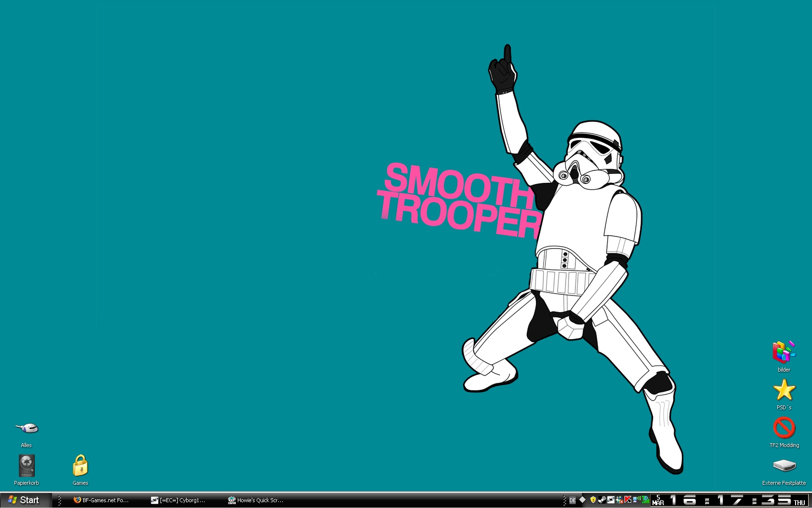This screenshot has height=508, width=812.
Task: Click the system tray grip handle
Action: pyautogui.click(x=564, y=501)
